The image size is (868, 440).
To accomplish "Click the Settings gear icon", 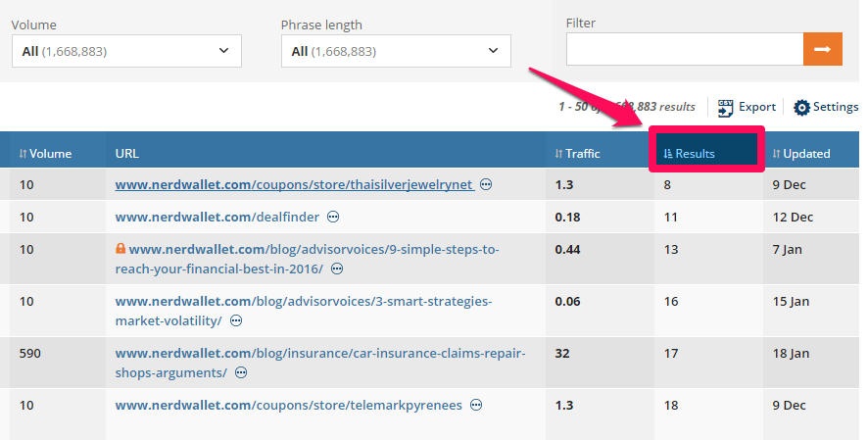I will [x=801, y=108].
